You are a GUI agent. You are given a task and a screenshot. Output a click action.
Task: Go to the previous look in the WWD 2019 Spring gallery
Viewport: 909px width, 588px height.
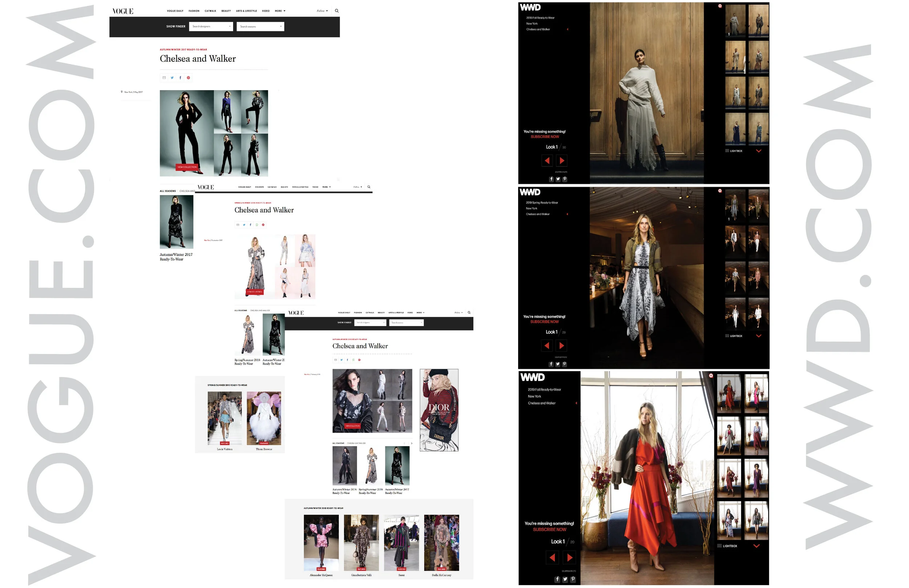pos(547,346)
